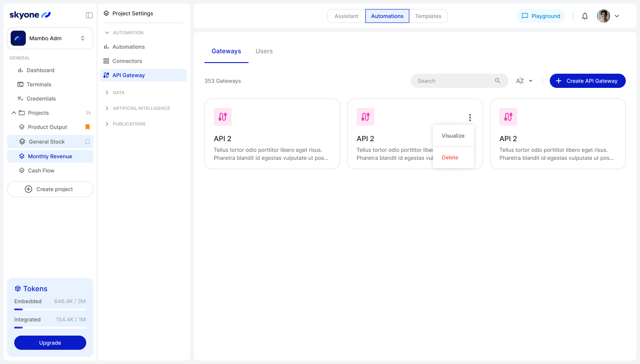
Task: Toggle orange bookmark on Product Output
Action: tap(88, 127)
